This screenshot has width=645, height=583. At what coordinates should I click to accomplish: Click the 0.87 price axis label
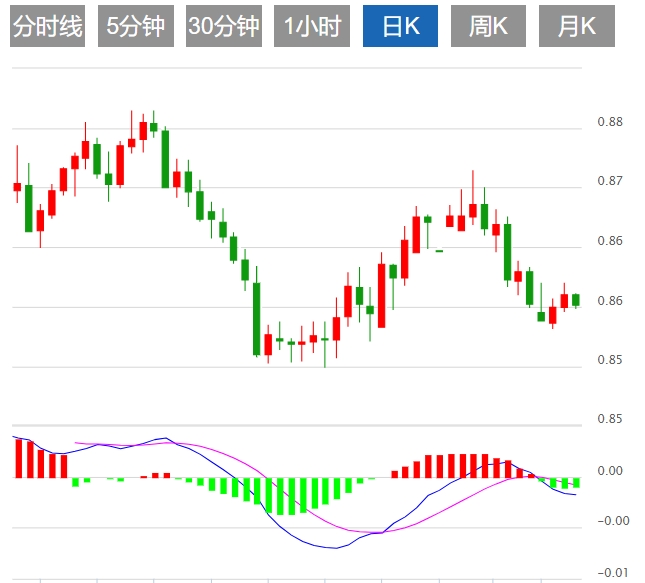[x=610, y=181]
